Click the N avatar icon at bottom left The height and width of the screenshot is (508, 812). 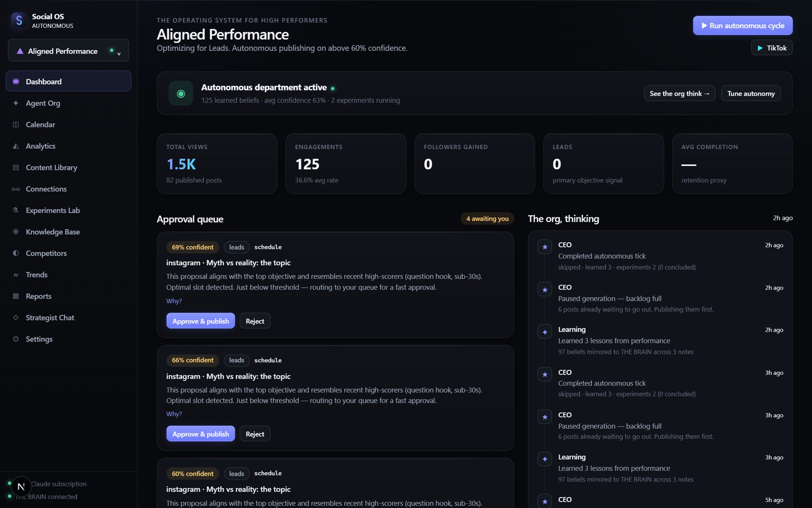tap(21, 487)
